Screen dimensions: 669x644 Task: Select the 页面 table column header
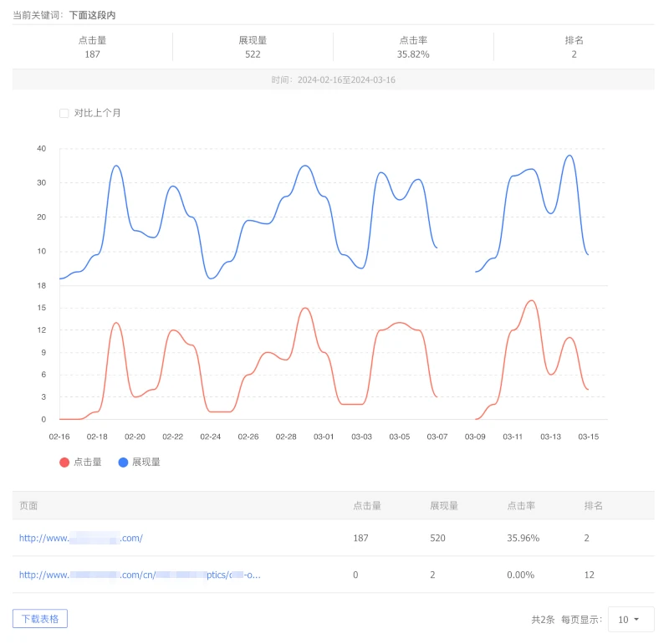(28, 506)
